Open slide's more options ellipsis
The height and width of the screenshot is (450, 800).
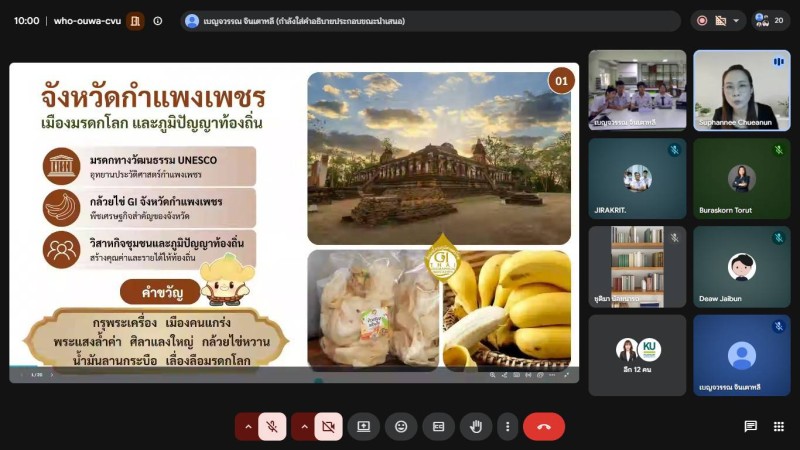552,375
